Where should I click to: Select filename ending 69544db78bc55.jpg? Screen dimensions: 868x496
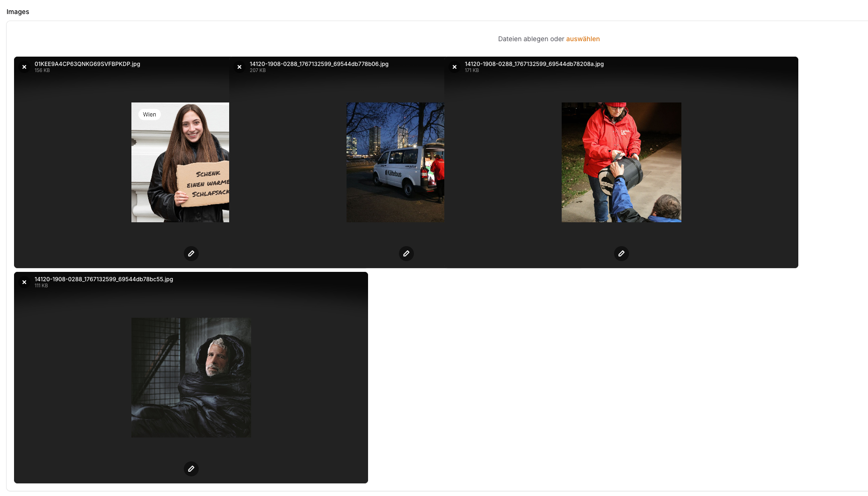pos(104,279)
